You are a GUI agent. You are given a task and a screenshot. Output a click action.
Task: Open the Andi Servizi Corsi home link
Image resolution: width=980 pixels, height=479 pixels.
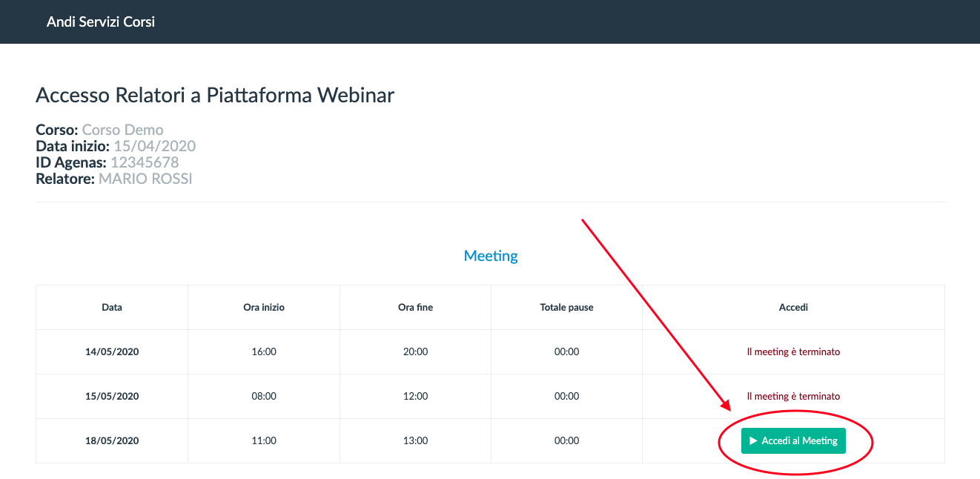[x=101, y=22]
